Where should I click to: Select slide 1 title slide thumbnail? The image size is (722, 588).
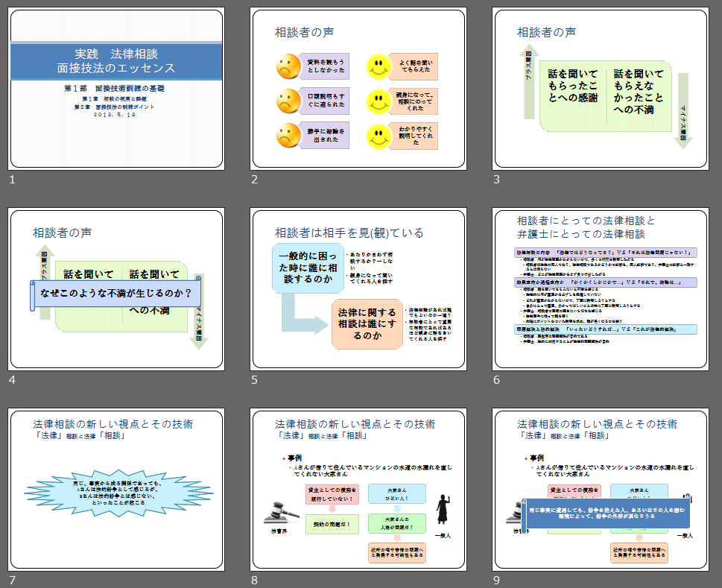(116, 89)
